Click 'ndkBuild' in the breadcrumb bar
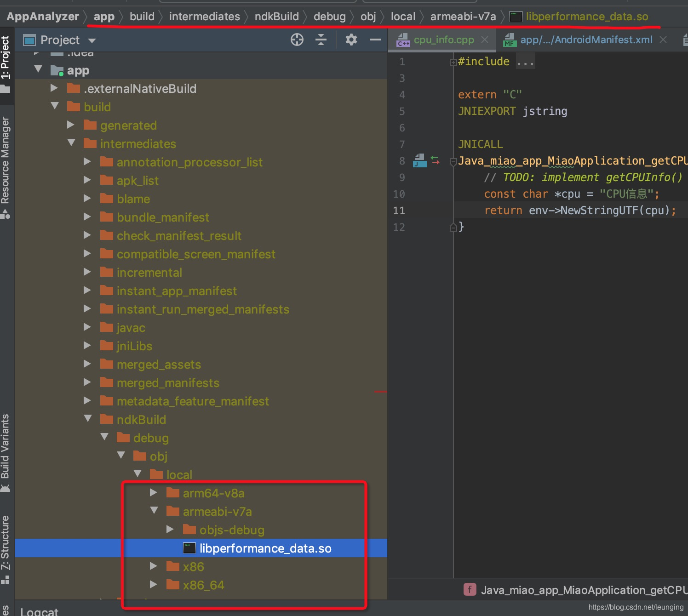The width and height of the screenshot is (688, 616). [x=277, y=17]
